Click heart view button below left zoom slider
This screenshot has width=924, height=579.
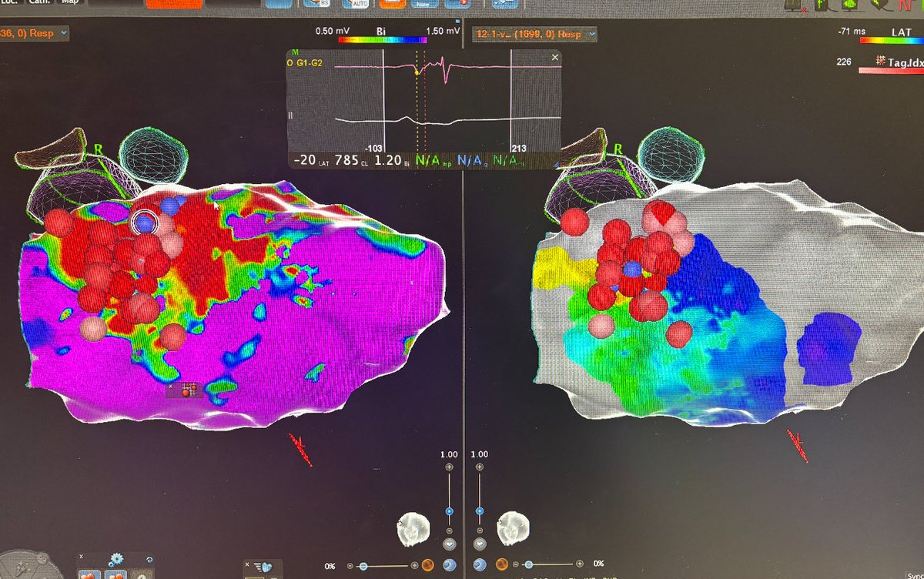450,544
